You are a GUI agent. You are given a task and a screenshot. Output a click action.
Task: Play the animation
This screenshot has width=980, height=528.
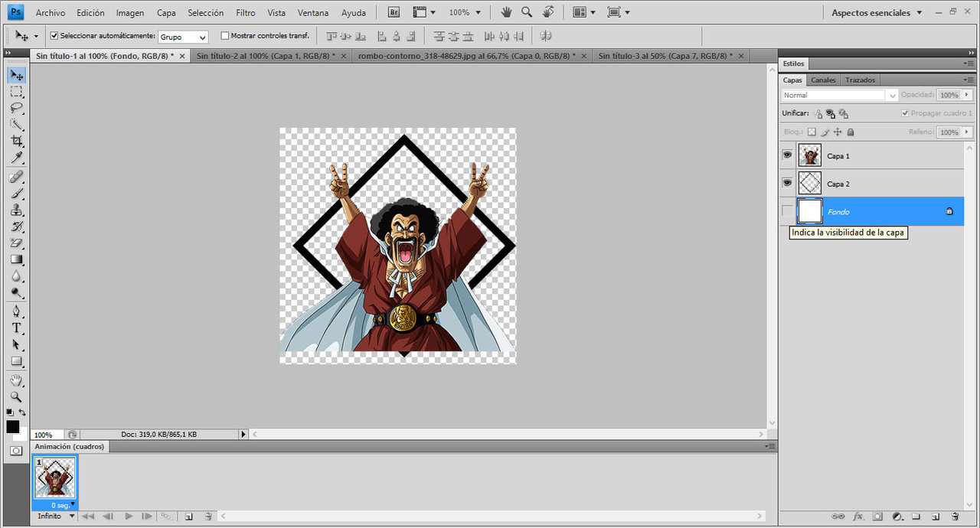pos(129,517)
